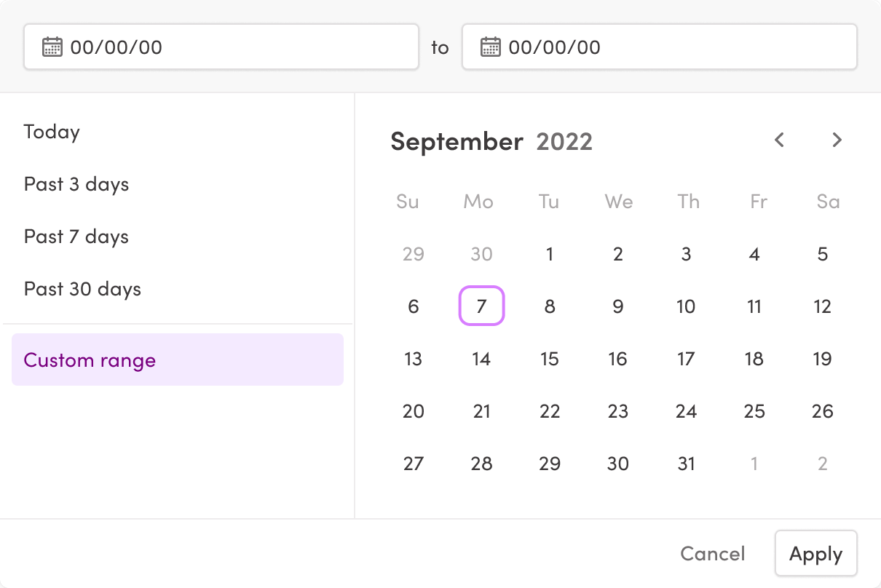This screenshot has width=881, height=588.
Task: Choose the grayed-out 29 from the previous month
Action: tap(414, 254)
